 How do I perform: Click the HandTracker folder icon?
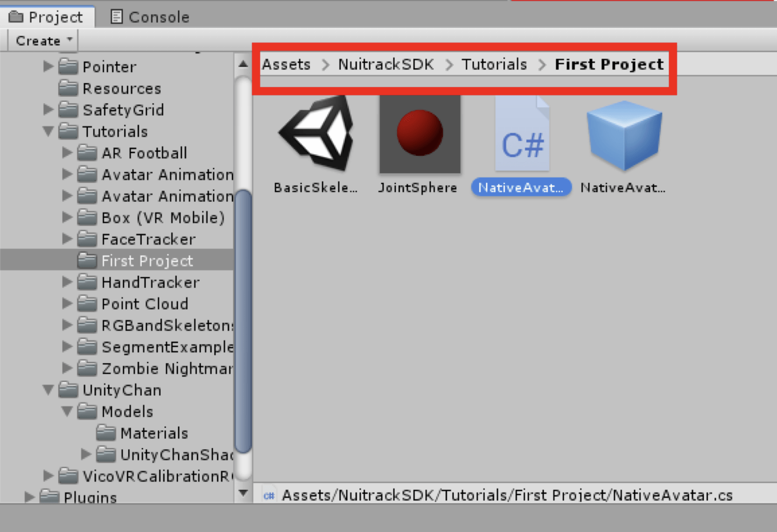(x=87, y=282)
